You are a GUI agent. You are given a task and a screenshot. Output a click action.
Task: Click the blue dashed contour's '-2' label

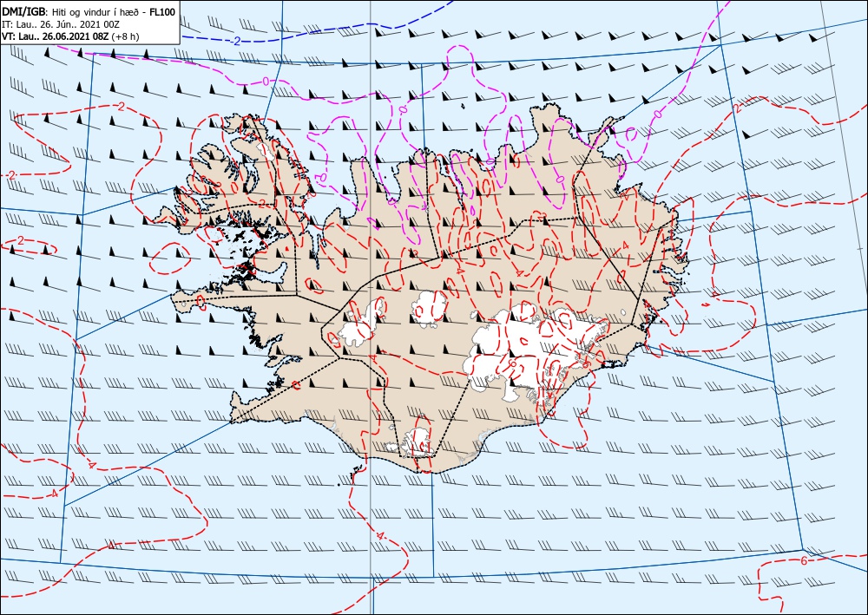[235, 42]
